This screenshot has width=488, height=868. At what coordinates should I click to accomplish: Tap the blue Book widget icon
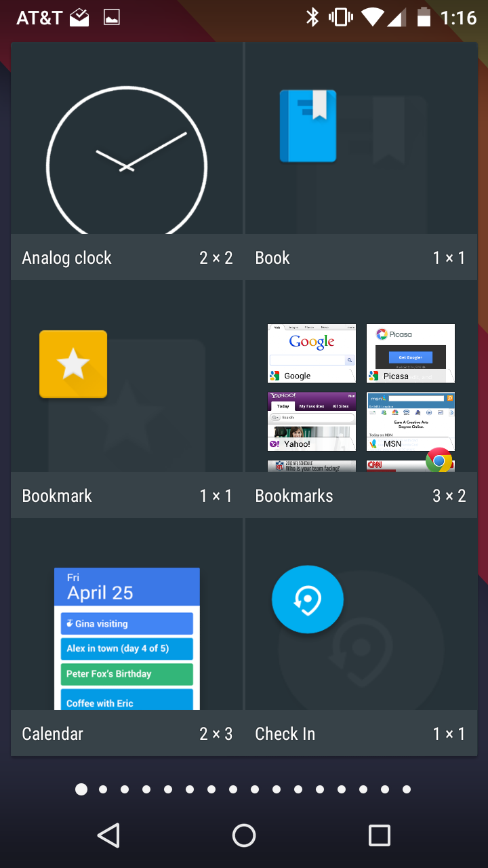(x=308, y=126)
